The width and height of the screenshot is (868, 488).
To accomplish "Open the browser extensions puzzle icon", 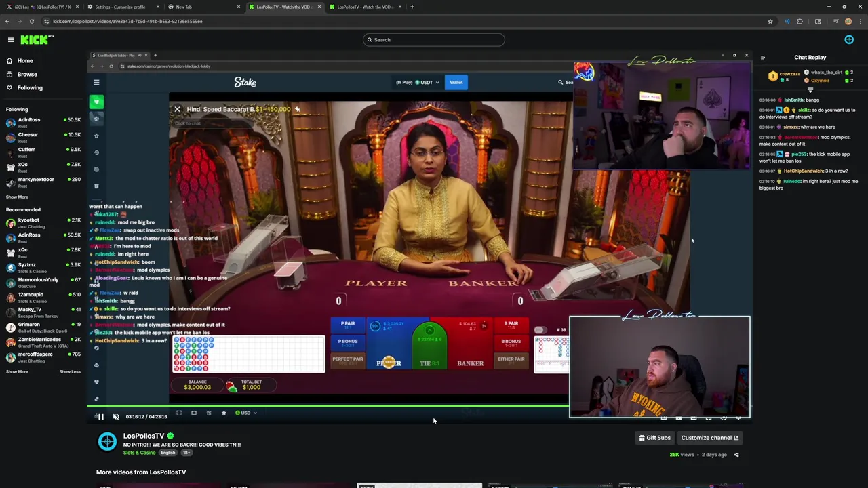I will pos(800,21).
